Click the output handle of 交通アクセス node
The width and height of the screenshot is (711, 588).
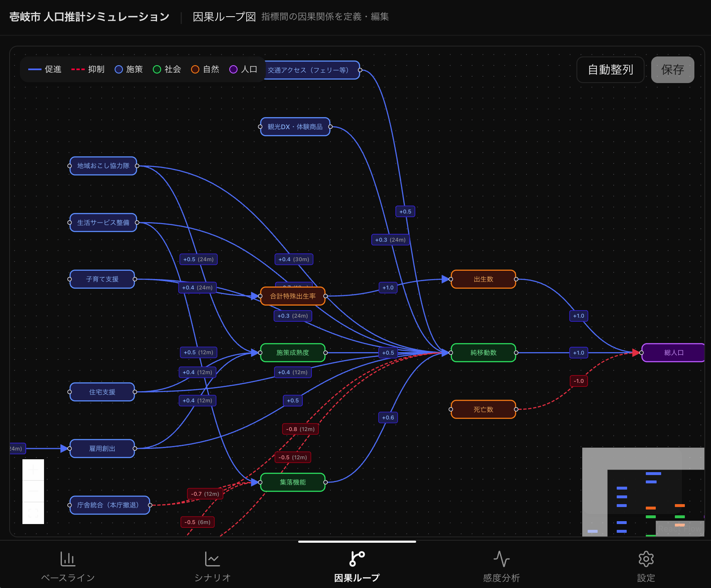click(360, 70)
